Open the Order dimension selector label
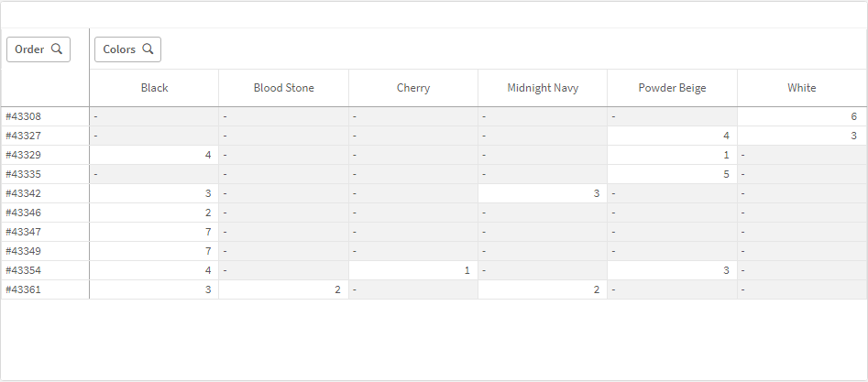 click(29, 49)
